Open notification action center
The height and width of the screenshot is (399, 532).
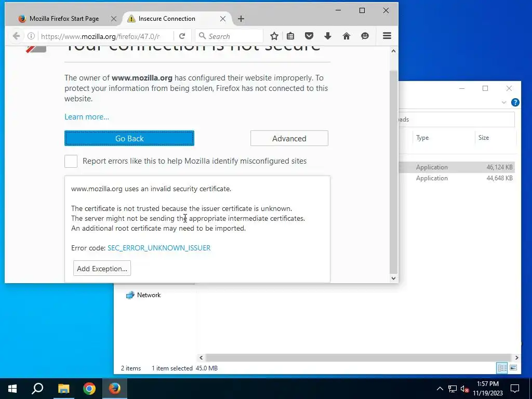[515, 389]
